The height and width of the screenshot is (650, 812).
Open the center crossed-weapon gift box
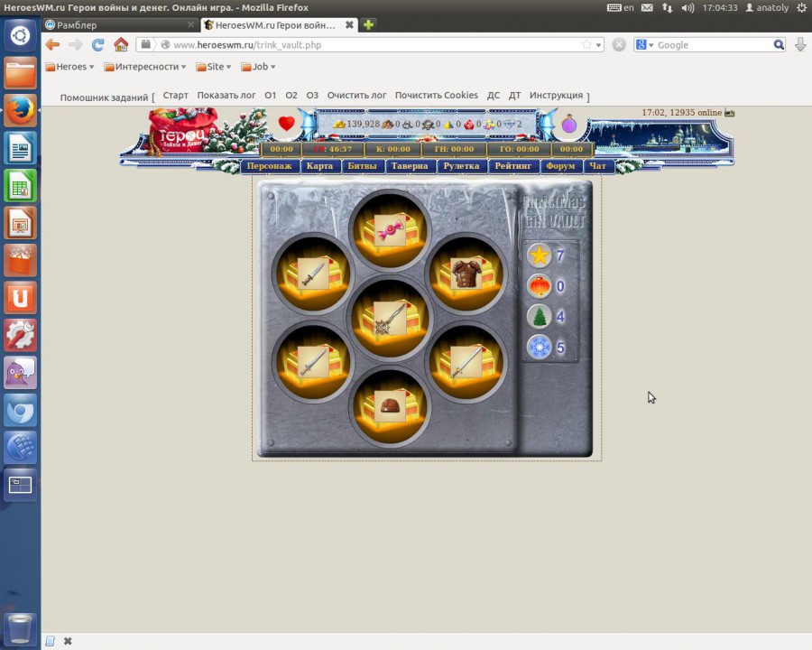[x=391, y=319]
